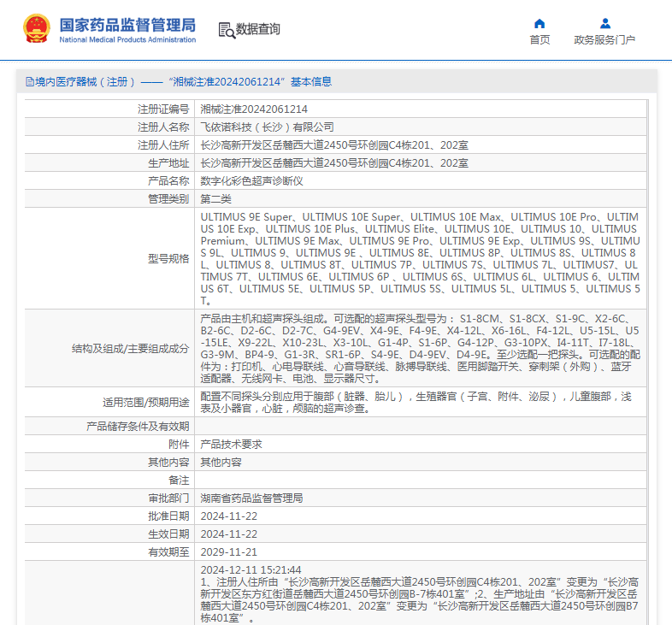Click product name 数字化彩色超声诊断仪
This screenshot has width=672, height=625.
pos(251,181)
